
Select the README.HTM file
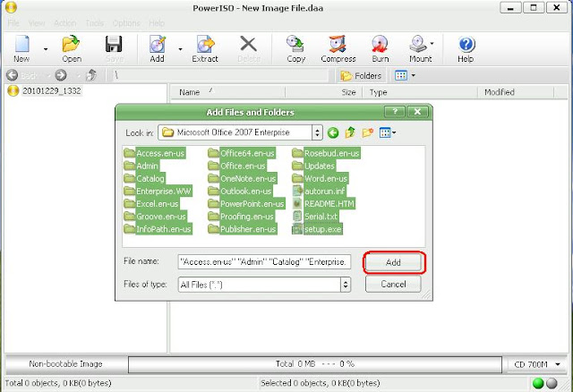click(324, 204)
